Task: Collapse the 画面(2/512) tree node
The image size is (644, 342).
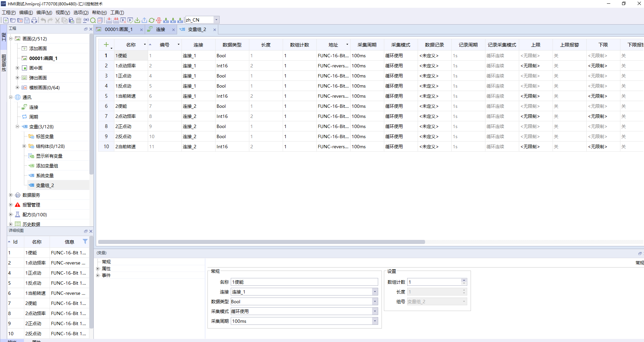Action: coord(10,39)
